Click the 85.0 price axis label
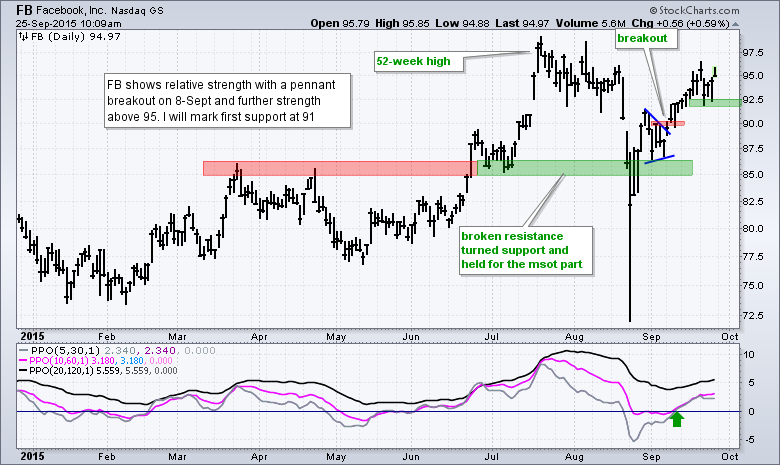 click(753, 175)
